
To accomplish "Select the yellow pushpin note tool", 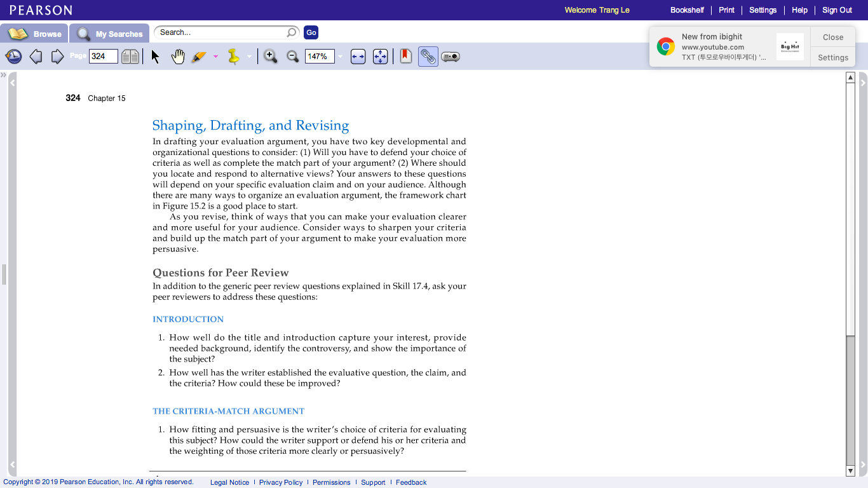I will 234,57.
